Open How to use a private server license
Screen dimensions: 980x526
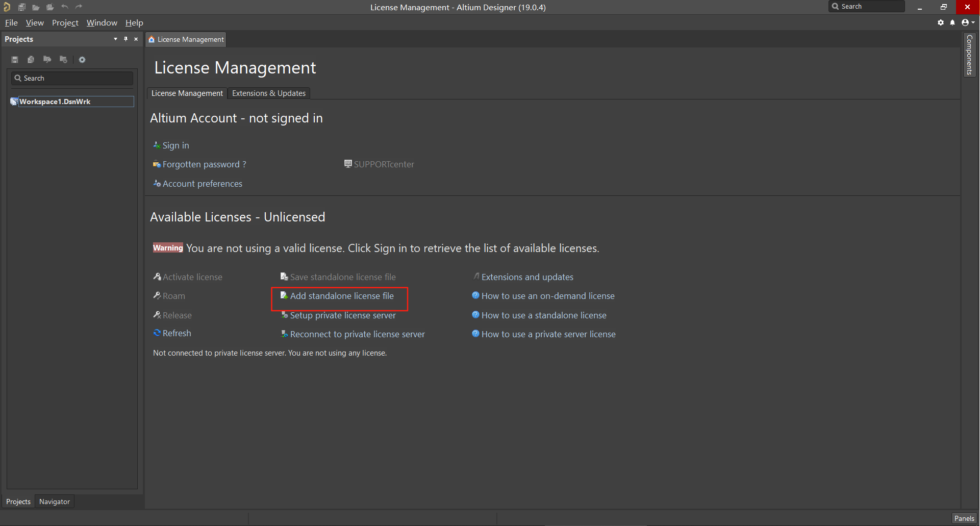point(544,334)
